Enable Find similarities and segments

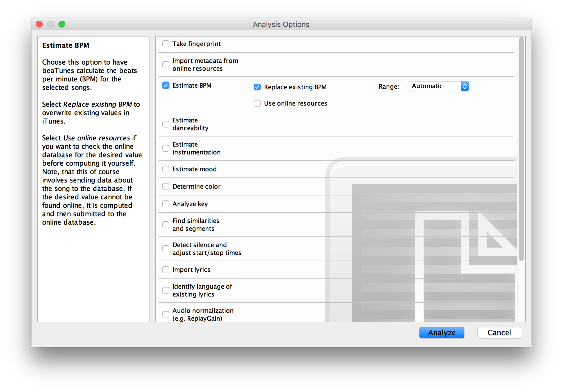166,225
